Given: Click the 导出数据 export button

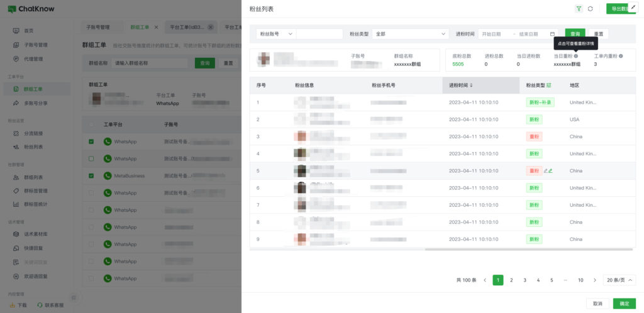Looking at the screenshot, I should [621, 9].
